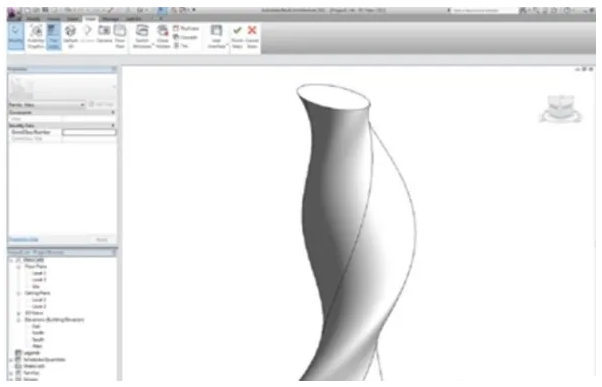Open the family type selector dropdown in Properties
The height and width of the screenshot is (387, 602).
tap(47, 105)
